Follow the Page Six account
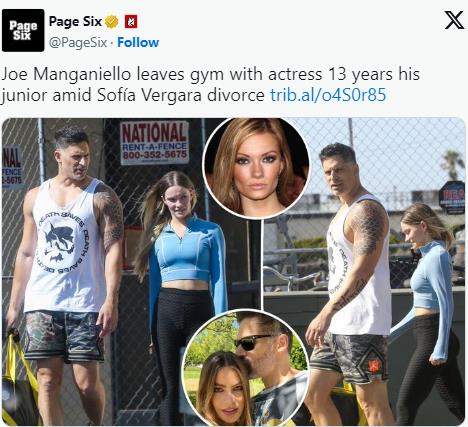468x427 pixels. 138,42
